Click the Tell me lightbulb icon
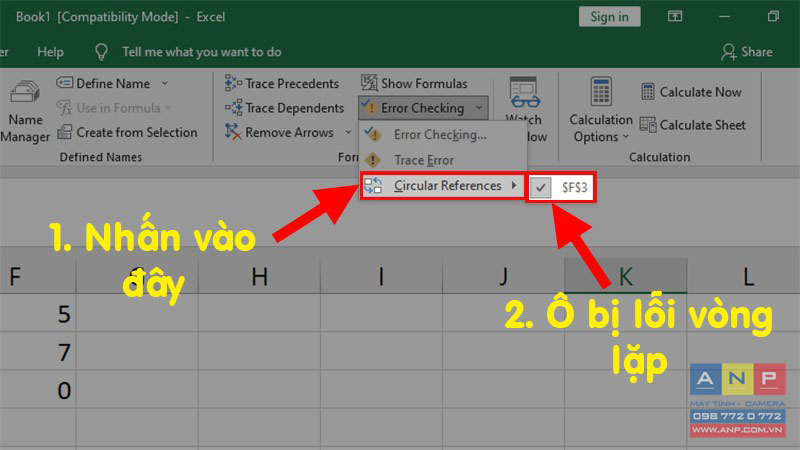Image resolution: width=800 pixels, height=450 pixels. pos(101,52)
